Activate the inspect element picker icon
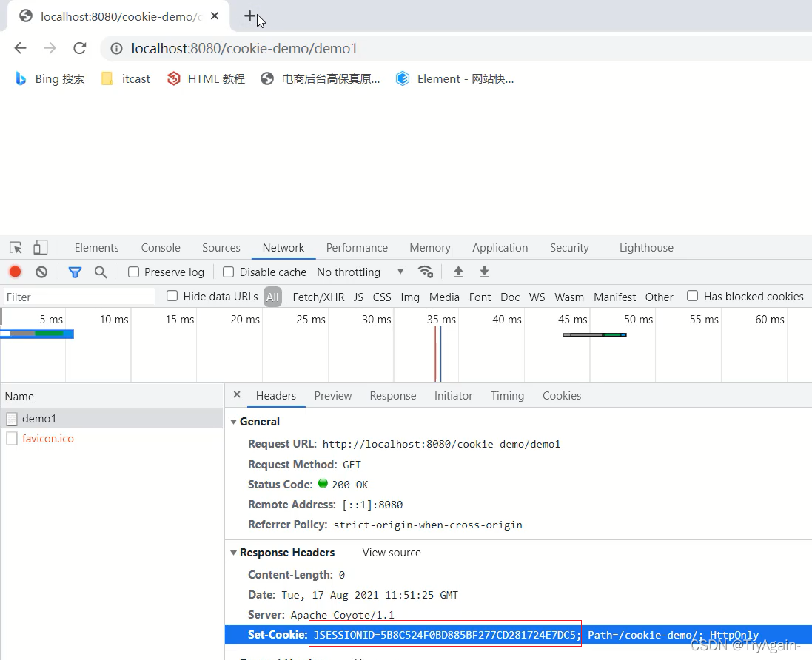The height and width of the screenshot is (660, 812). tap(16, 247)
